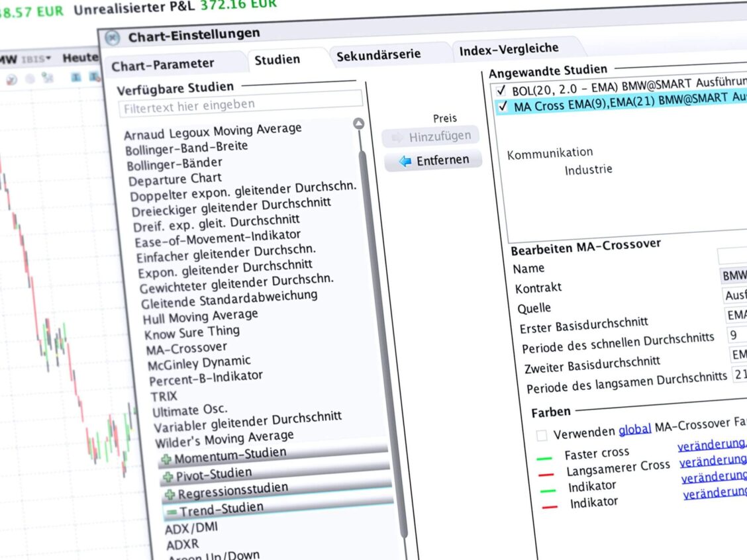Click the red Langsamerer Cross color line
The image size is (747, 560).
click(546, 474)
